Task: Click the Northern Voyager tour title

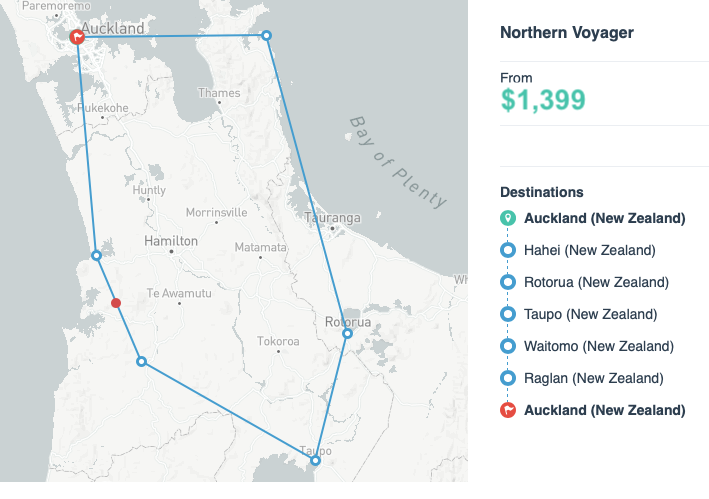Action: (567, 33)
